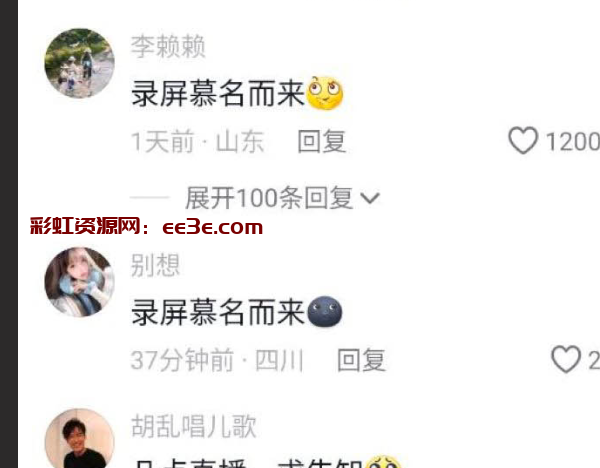The image size is (600, 468).
Task: Click the chevron next to 展开100条回复
Action: (370, 198)
